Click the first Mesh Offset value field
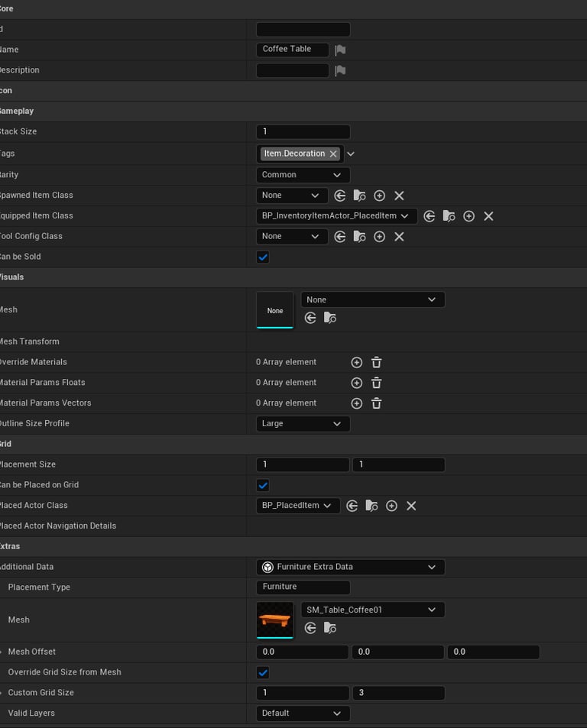This screenshot has height=728, width=587. tap(303, 652)
